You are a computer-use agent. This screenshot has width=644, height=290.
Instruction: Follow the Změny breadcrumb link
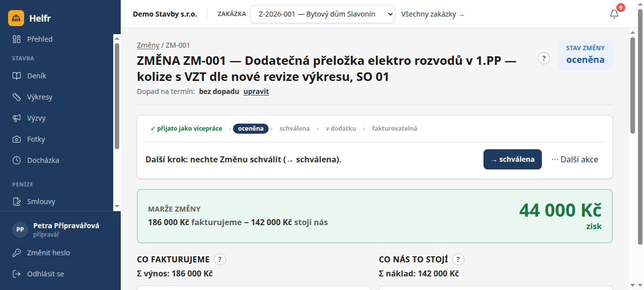pyautogui.click(x=148, y=45)
